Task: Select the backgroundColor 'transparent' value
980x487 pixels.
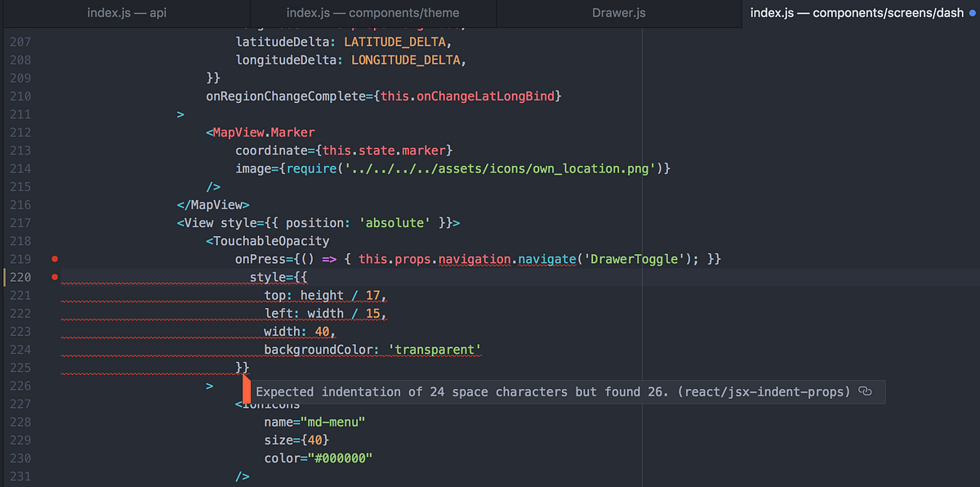Action: (x=434, y=350)
